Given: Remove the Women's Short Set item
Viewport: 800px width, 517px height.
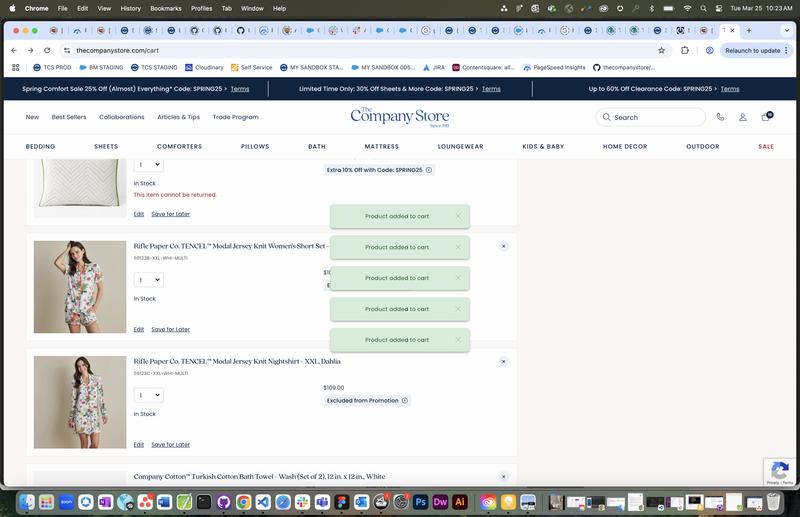Looking at the screenshot, I should coord(503,246).
